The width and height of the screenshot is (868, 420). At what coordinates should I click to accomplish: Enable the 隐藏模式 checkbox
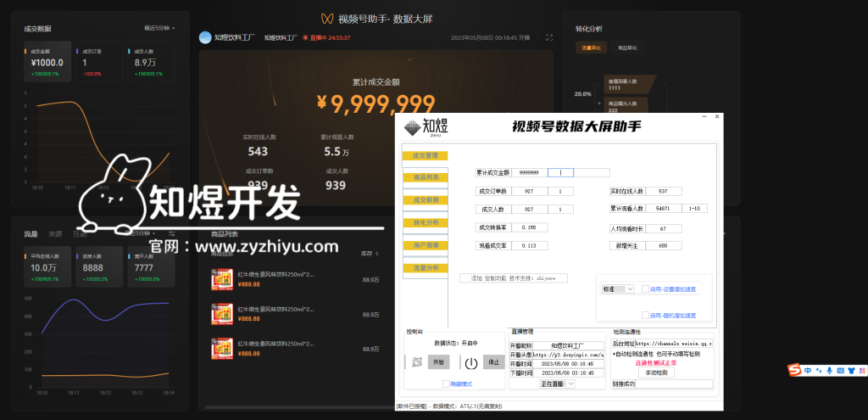446,384
